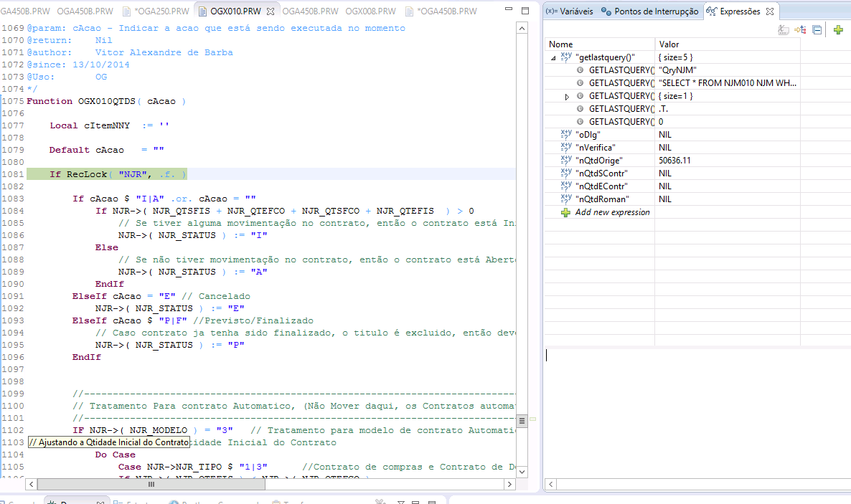This screenshot has height=504, width=851.
Task: Click editor vertical scrollbar down arrow
Action: [522, 472]
